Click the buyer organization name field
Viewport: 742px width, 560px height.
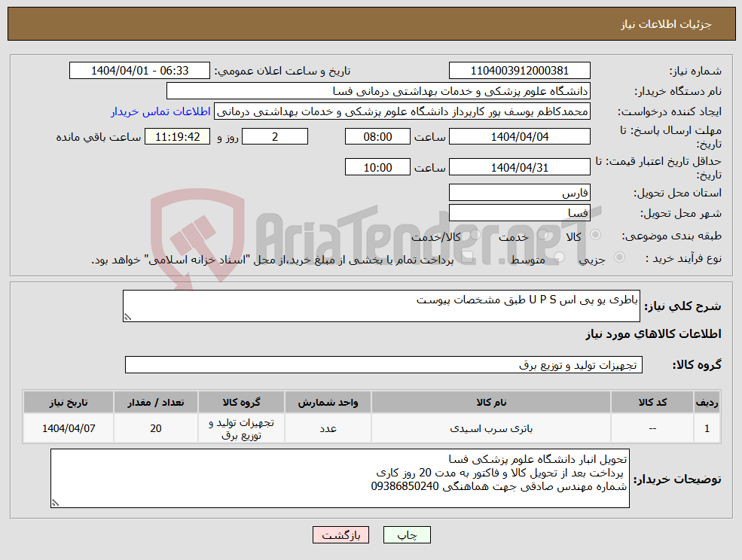(379, 91)
